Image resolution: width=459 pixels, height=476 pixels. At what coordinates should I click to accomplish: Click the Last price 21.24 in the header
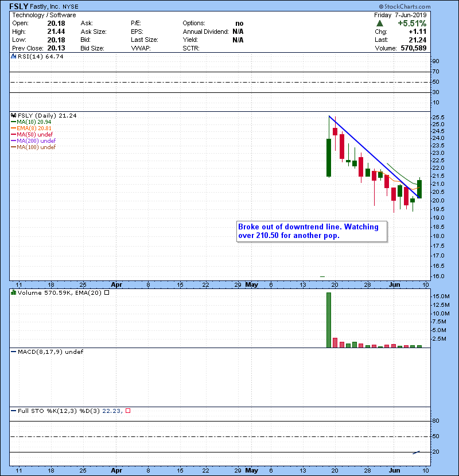click(x=418, y=40)
